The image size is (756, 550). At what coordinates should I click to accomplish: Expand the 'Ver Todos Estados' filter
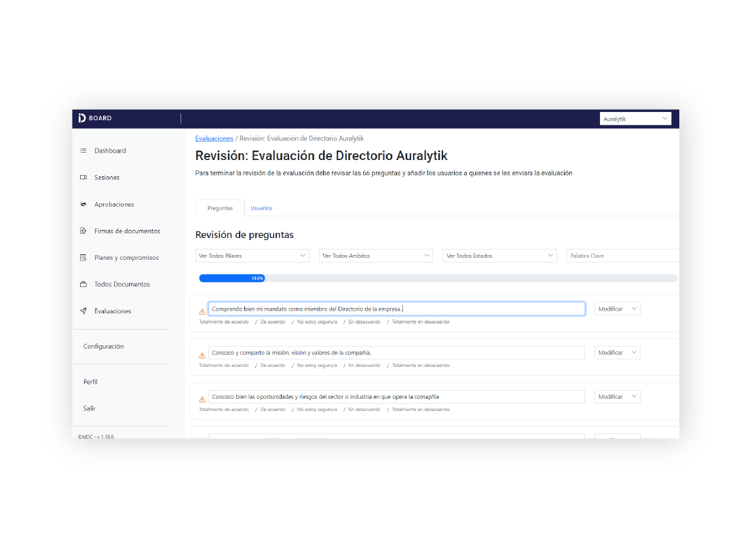click(x=499, y=256)
